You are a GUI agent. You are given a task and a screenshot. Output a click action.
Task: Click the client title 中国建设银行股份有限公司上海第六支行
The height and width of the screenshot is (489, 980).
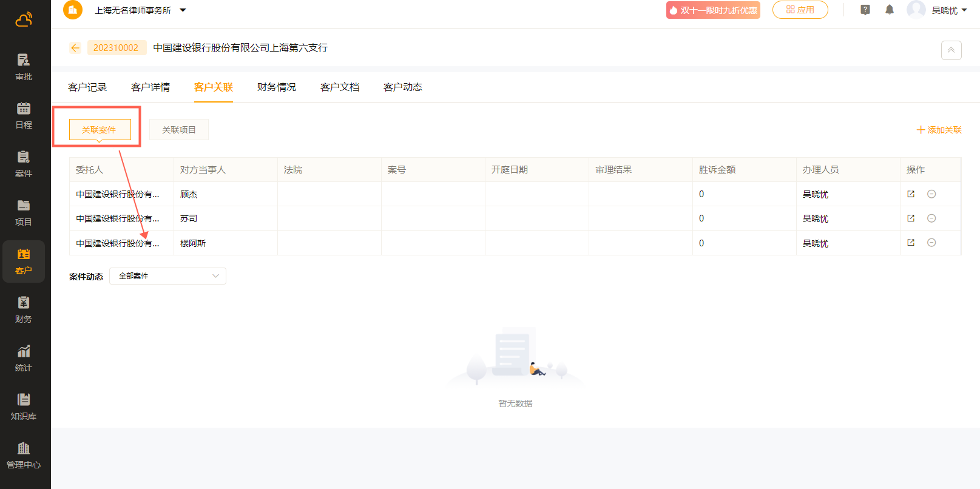pyautogui.click(x=240, y=48)
